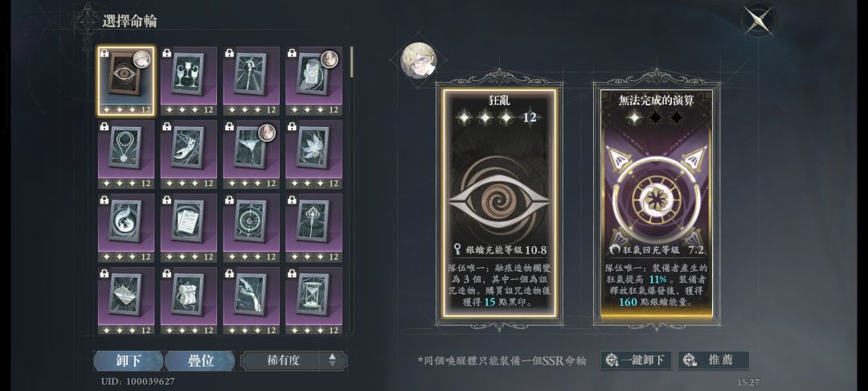Open the 稀有度 sort dropdown
The height and width of the screenshot is (391, 868).
(x=293, y=360)
